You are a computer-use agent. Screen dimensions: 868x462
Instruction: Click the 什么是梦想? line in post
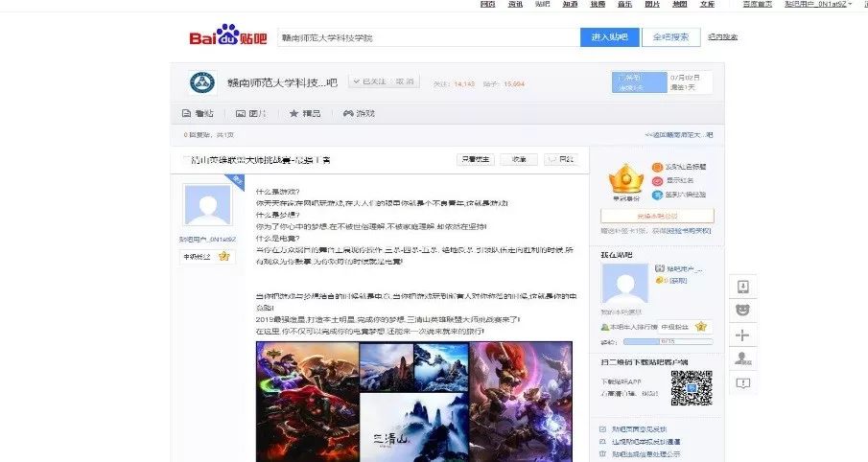pyautogui.click(x=277, y=215)
